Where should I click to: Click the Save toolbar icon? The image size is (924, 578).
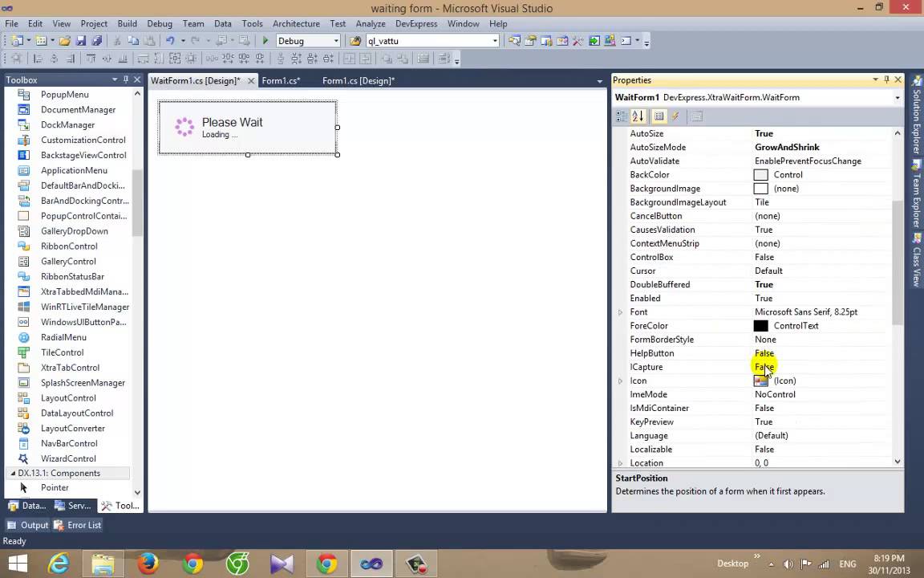click(x=81, y=41)
